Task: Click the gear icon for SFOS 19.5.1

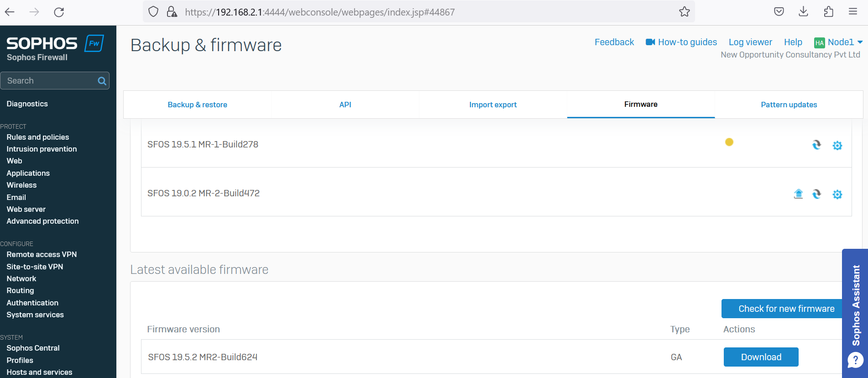Action: tap(837, 146)
